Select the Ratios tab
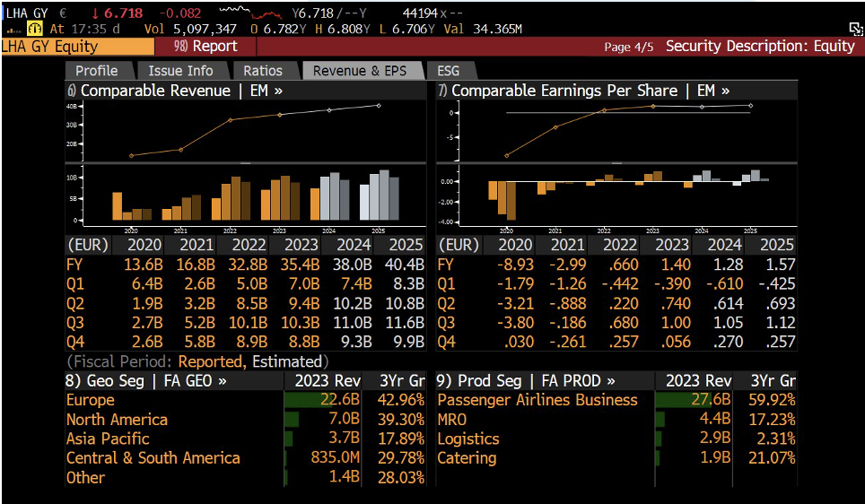The height and width of the screenshot is (504, 865). tap(263, 71)
